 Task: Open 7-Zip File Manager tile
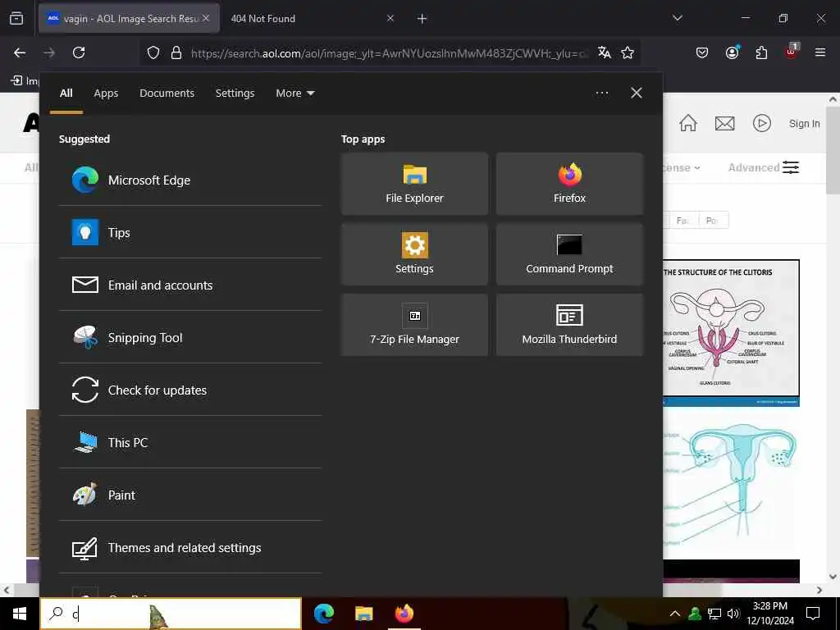click(414, 325)
